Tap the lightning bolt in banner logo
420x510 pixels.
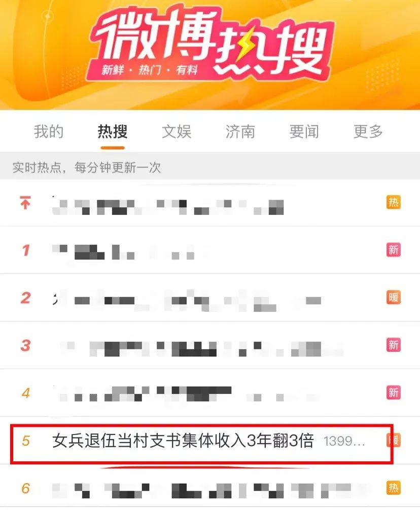(246, 45)
